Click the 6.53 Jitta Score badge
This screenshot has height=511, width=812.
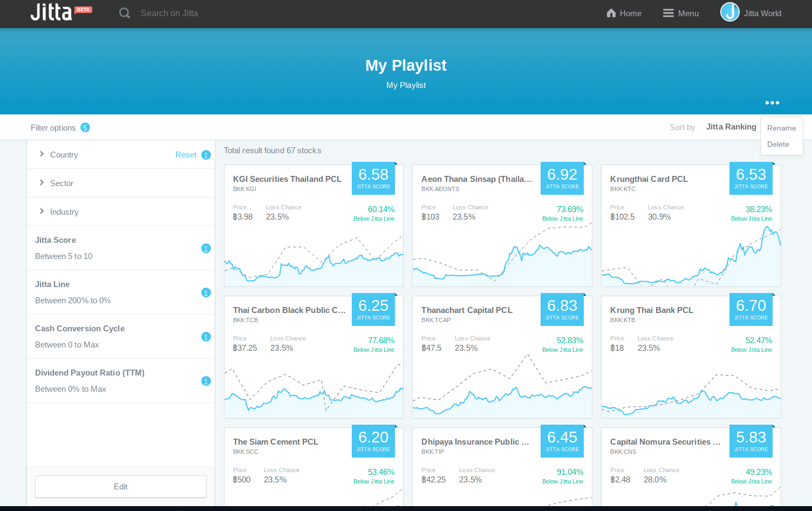click(751, 178)
